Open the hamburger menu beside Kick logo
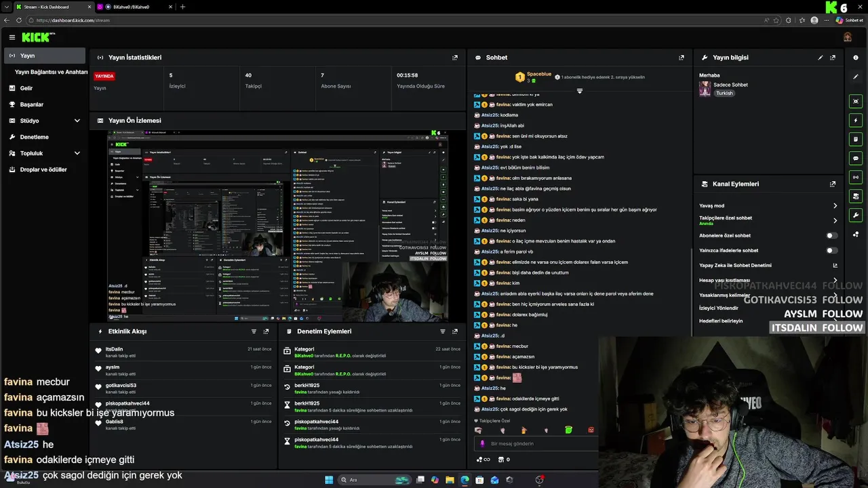 click(12, 37)
